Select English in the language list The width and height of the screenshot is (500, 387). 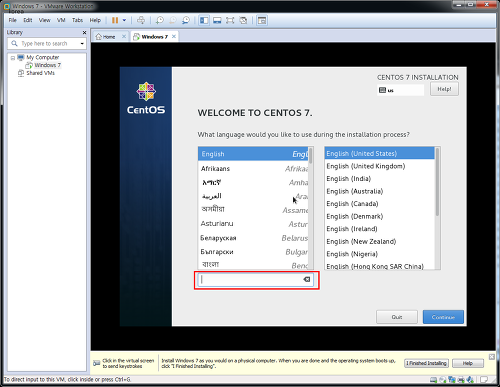[253, 154]
